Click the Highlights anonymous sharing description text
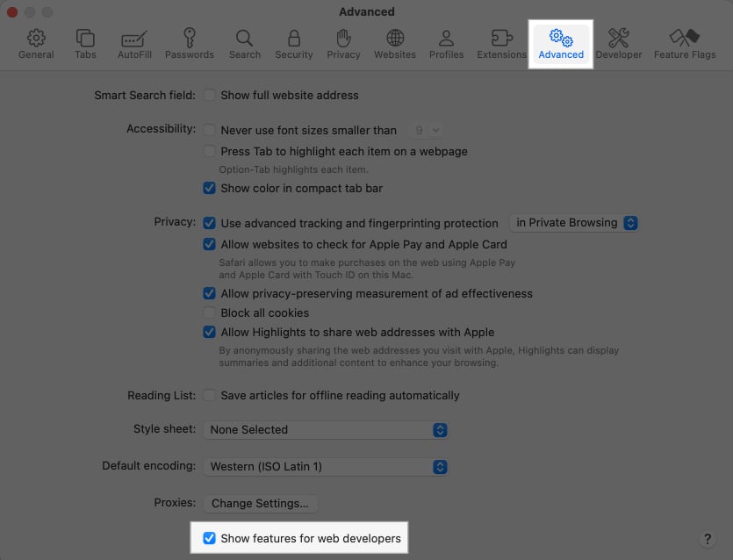 pos(419,356)
